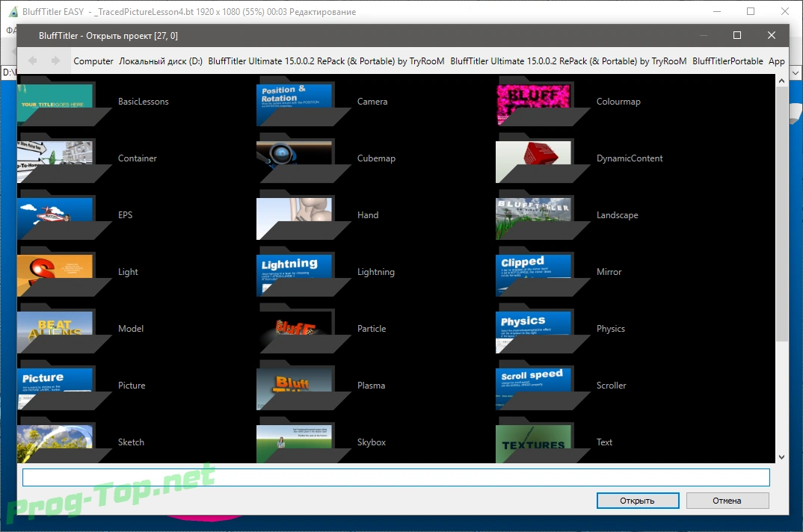Open the Container folder icon

(x=64, y=158)
